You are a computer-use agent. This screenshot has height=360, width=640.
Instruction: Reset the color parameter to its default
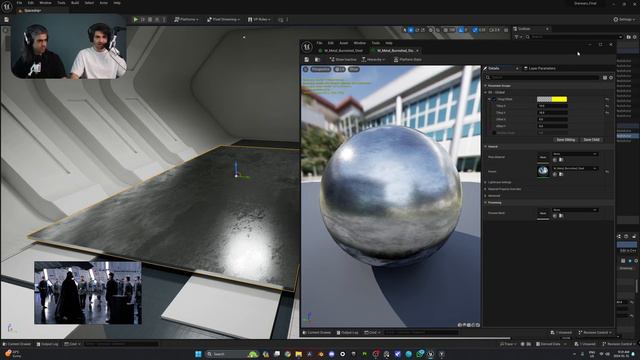click(x=607, y=99)
